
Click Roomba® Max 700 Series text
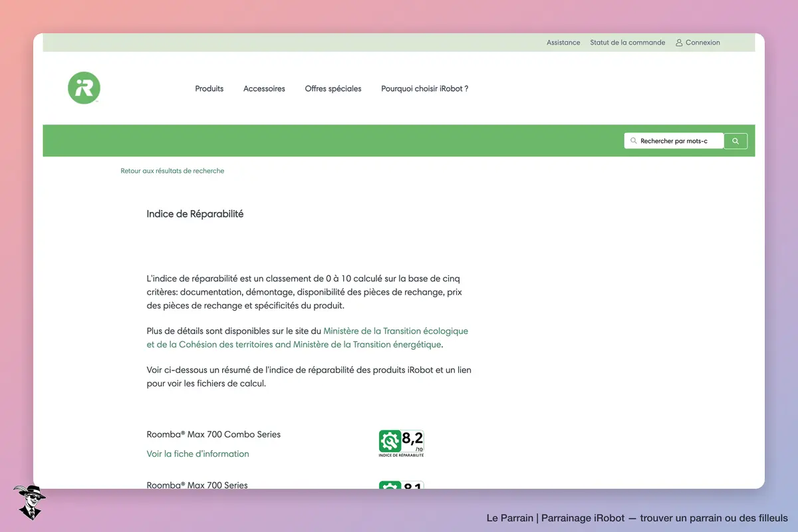pos(197,485)
